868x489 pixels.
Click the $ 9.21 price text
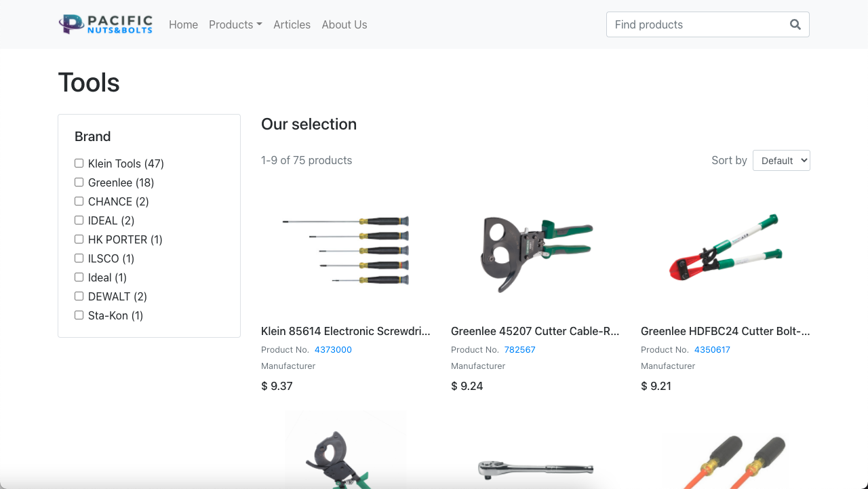(656, 386)
